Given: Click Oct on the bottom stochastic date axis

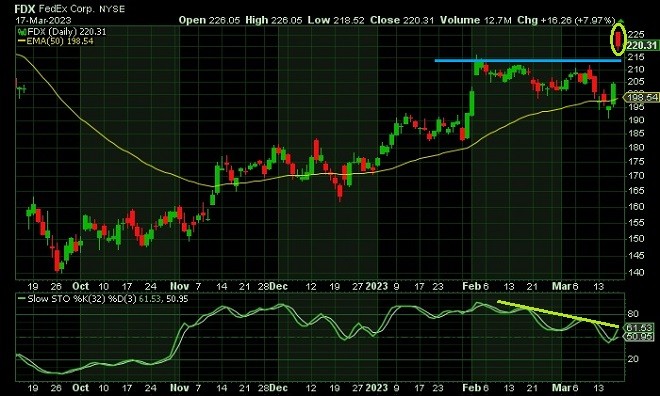Looking at the screenshot, I should point(80,388).
